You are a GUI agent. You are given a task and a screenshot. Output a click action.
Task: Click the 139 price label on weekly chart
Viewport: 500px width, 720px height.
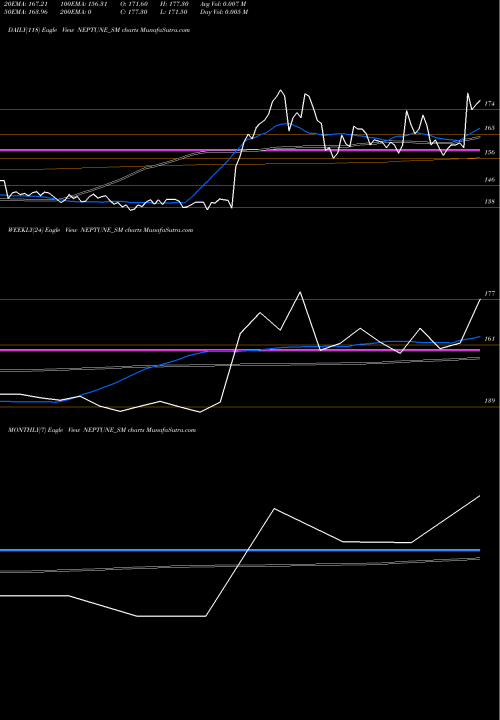[x=490, y=401]
